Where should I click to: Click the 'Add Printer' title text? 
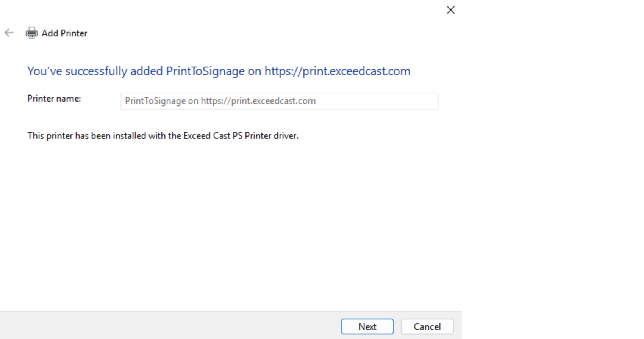click(x=64, y=33)
